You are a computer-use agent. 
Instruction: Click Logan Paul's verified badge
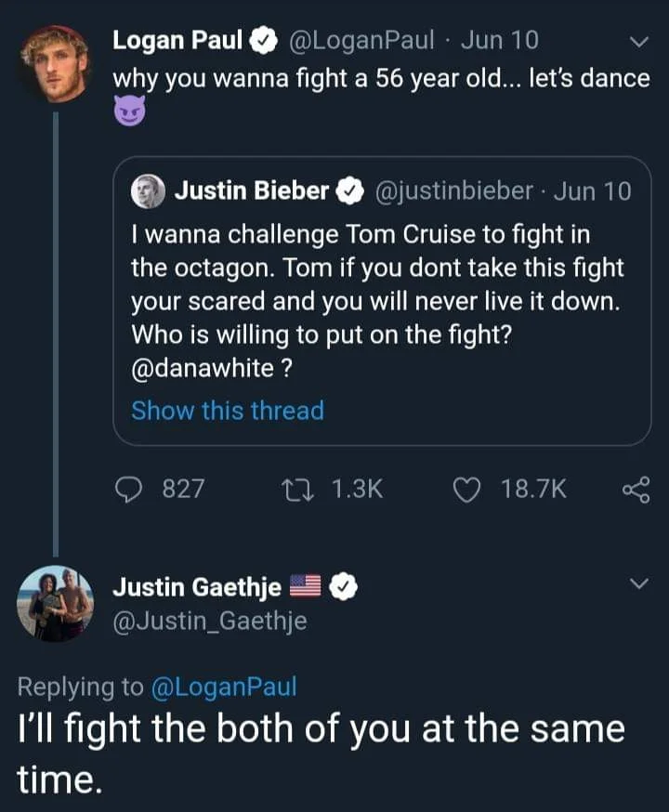tap(265, 41)
